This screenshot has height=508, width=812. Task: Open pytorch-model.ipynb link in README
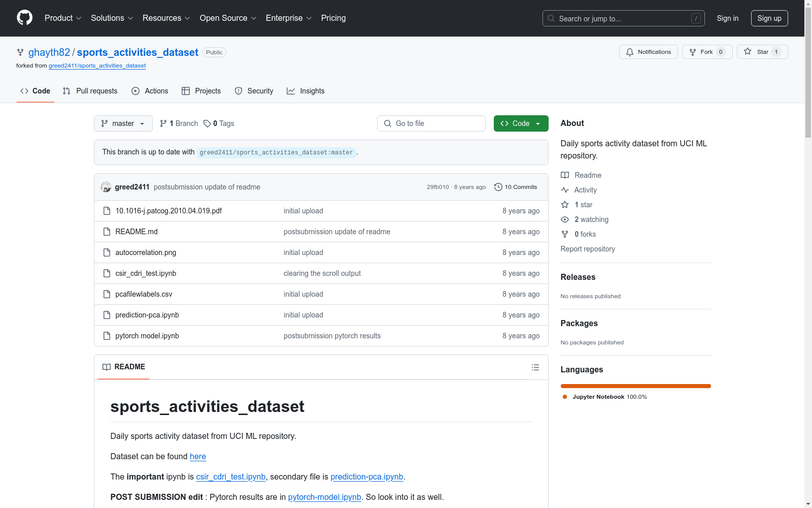(325, 497)
